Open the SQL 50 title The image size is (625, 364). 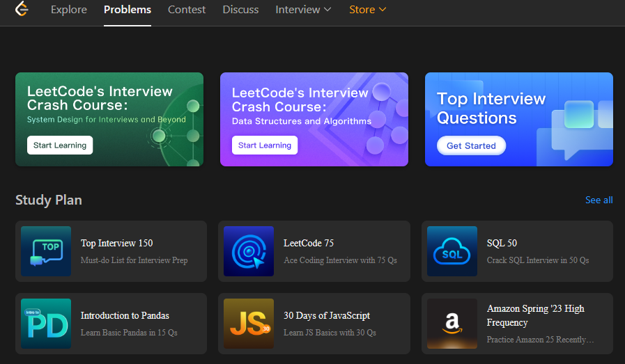point(502,243)
